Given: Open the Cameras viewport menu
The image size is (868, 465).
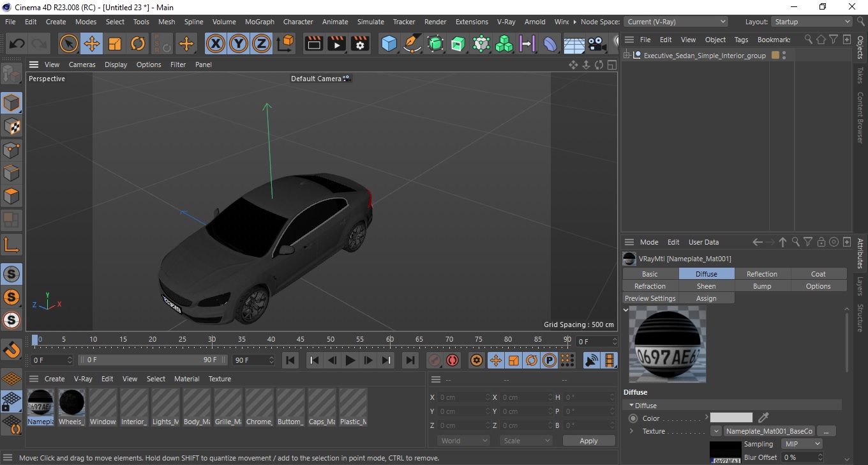Looking at the screenshot, I should coord(82,65).
